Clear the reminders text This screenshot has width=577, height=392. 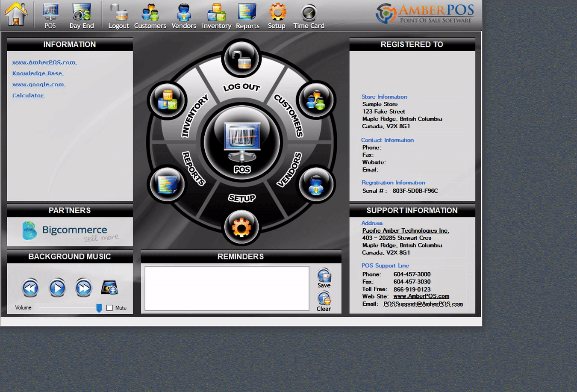[324, 302]
